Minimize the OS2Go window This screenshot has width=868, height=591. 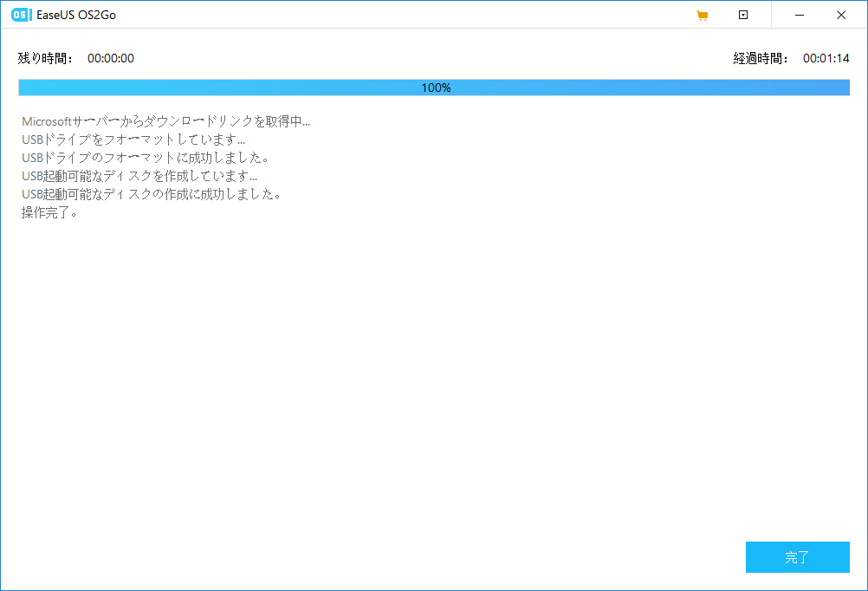(792, 15)
